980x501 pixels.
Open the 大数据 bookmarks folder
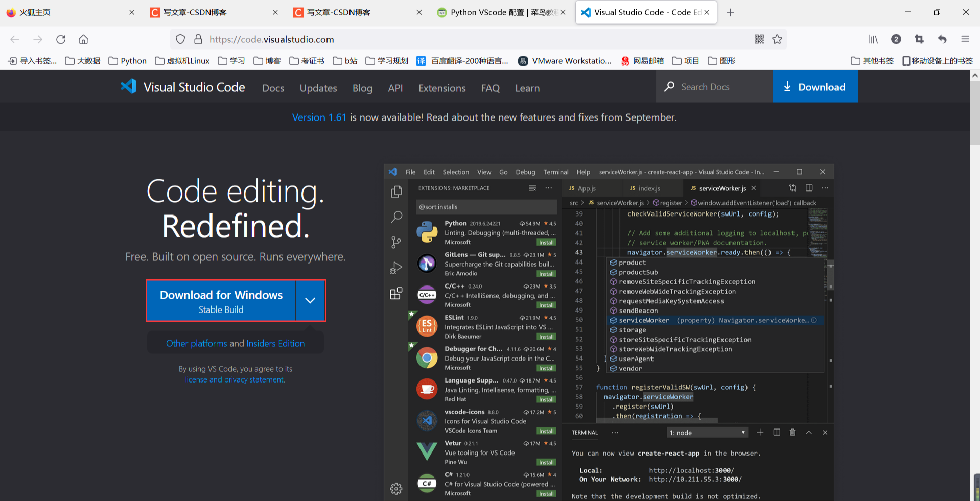(x=83, y=61)
